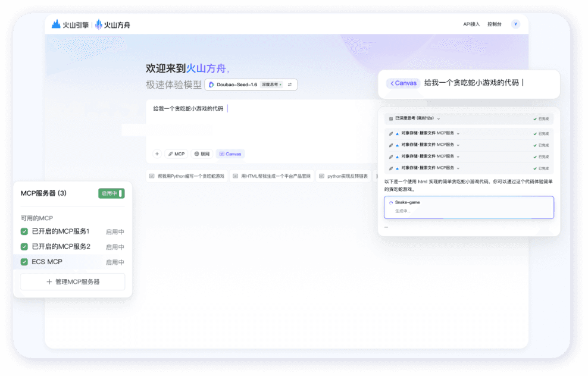Click the plus attachment icon in prompt box
The width and height of the screenshot is (588, 376).
pos(157,153)
